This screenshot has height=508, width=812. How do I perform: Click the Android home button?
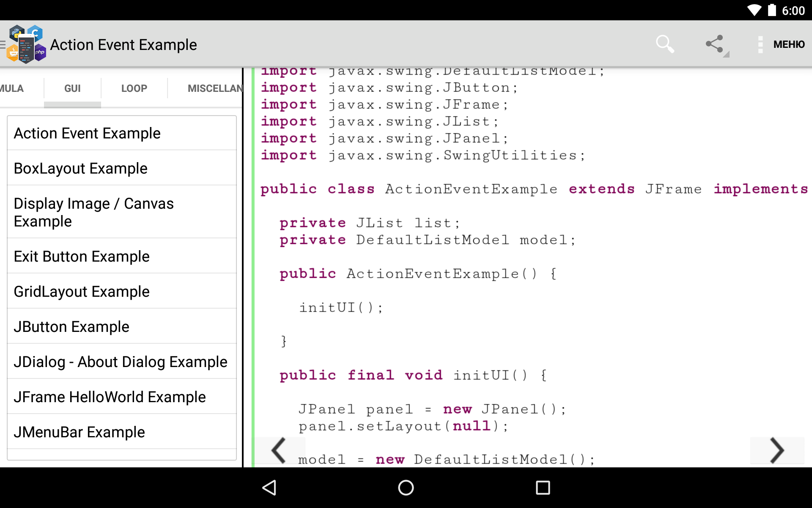coord(406,488)
